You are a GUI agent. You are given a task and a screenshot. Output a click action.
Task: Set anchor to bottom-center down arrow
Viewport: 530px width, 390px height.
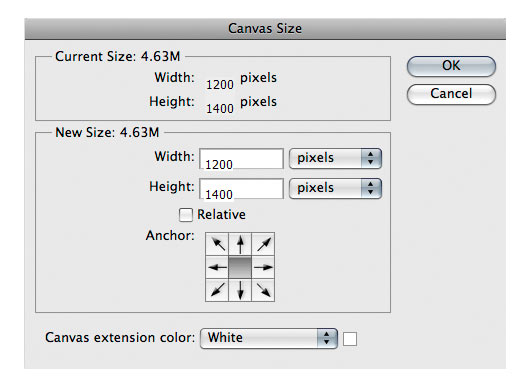240,290
